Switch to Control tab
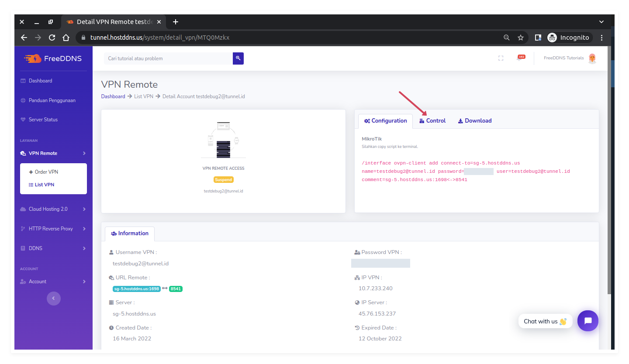Viewport: 629px width, 364px height. coord(432,121)
